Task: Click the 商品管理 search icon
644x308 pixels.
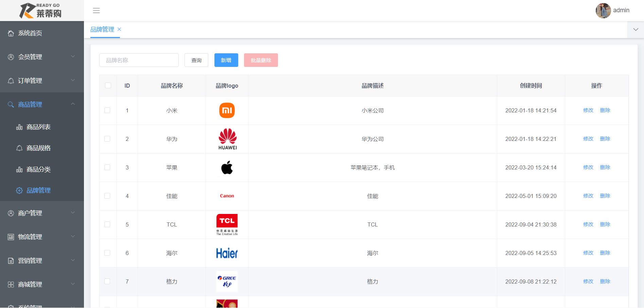Action: 11,105
